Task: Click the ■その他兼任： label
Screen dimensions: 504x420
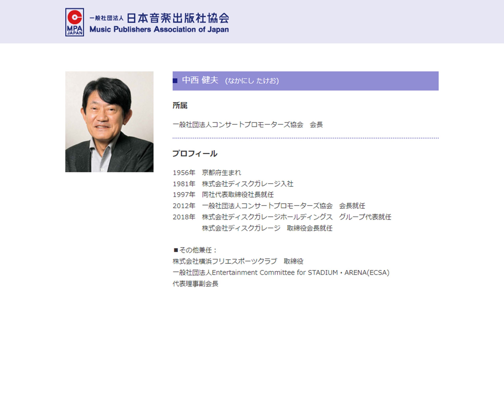Action: tap(195, 250)
